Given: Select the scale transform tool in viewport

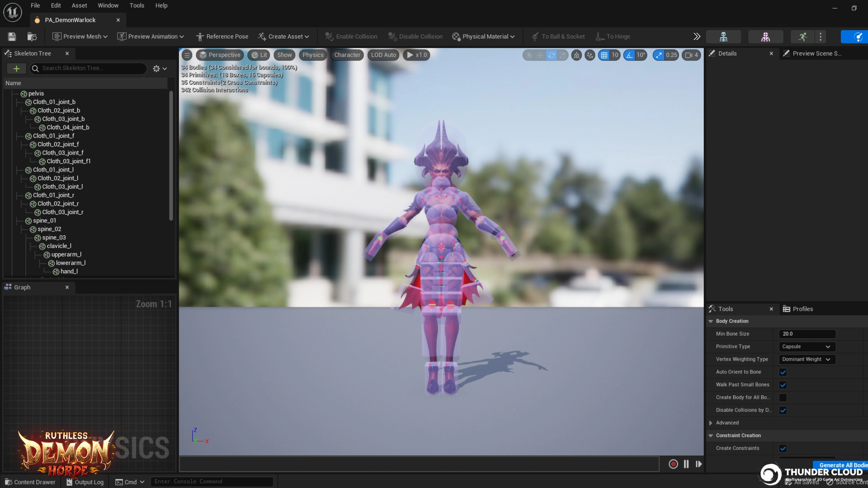Looking at the screenshot, I should tap(562, 55).
